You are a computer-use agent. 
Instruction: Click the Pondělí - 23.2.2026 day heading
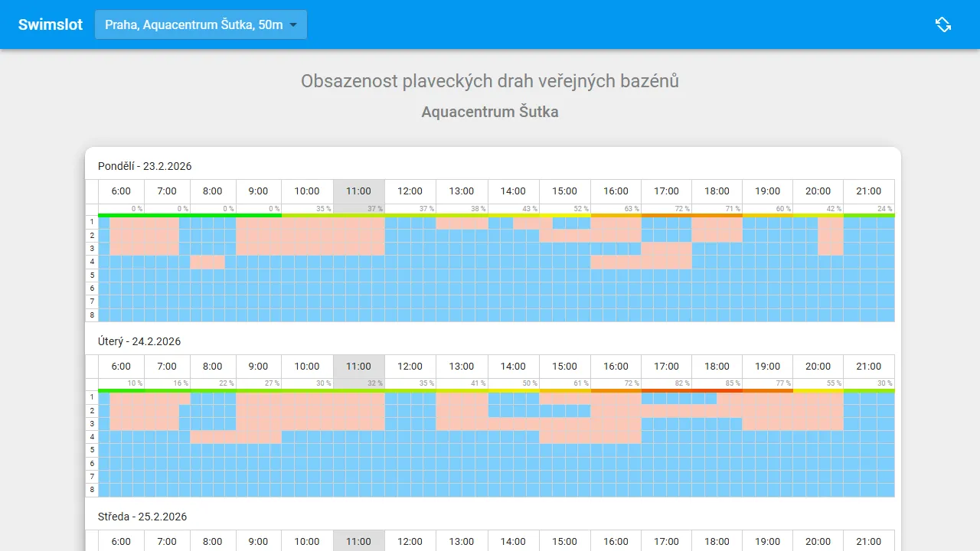click(x=145, y=166)
